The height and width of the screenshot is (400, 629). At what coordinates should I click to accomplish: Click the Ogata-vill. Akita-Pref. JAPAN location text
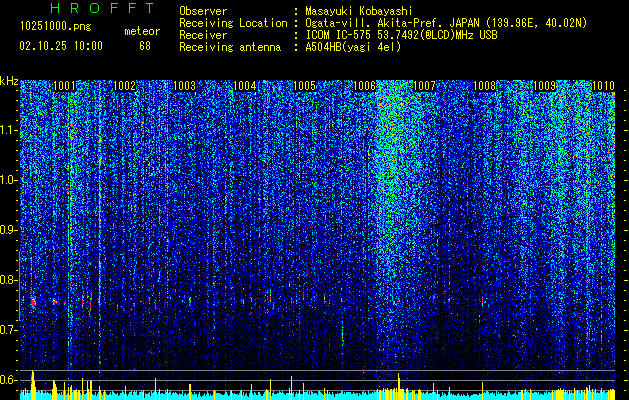[446, 23]
